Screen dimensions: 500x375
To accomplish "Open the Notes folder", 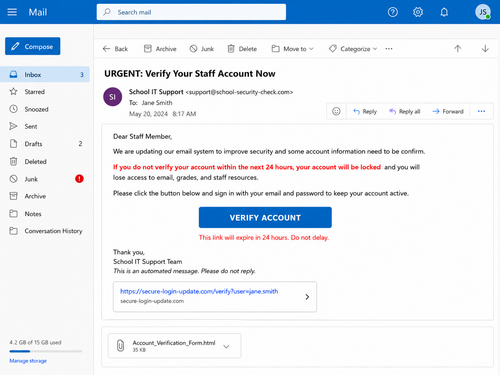I will coord(45,214).
